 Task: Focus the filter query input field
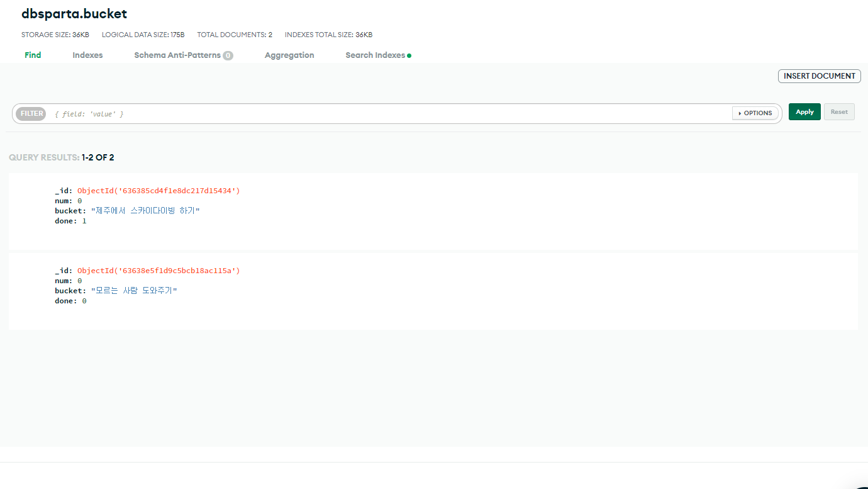[390, 114]
